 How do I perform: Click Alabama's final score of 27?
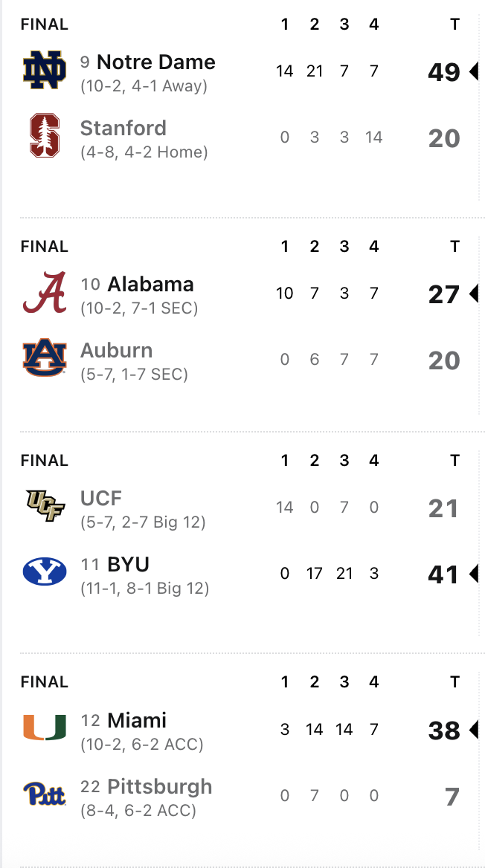(444, 294)
